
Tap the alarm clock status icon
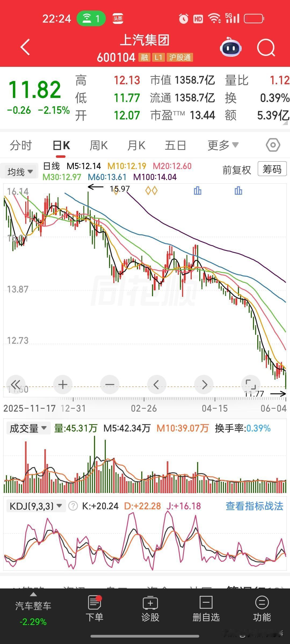(184, 19)
